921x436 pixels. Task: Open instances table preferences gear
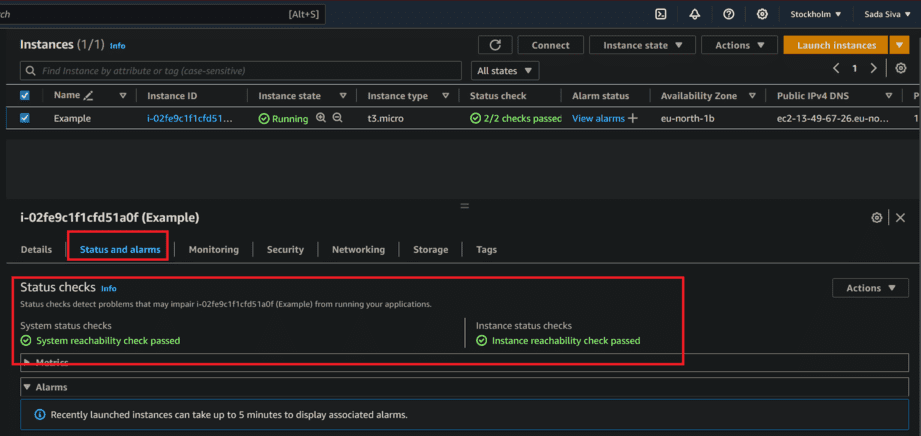point(900,68)
